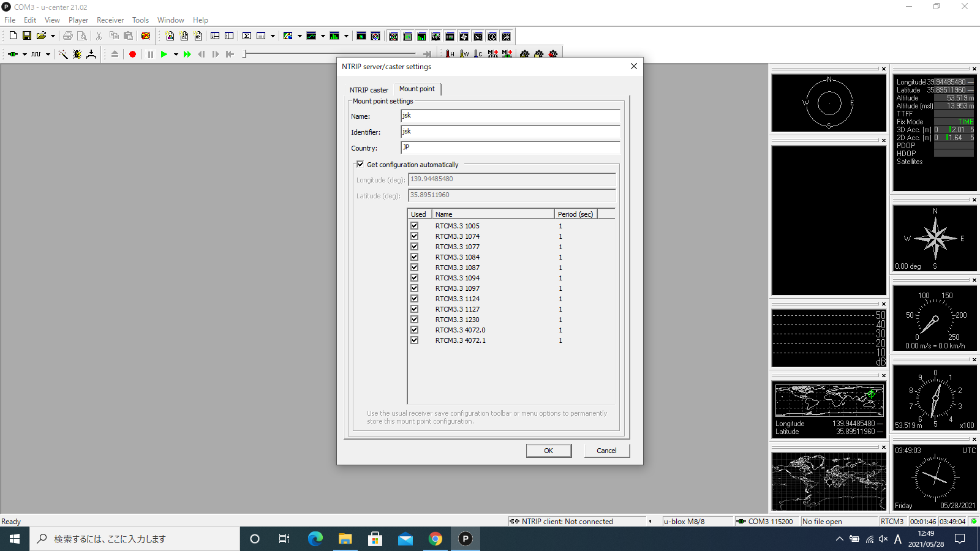Click the red Record button in player toolbar
Image resolution: width=980 pixels, height=551 pixels.
(132, 54)
